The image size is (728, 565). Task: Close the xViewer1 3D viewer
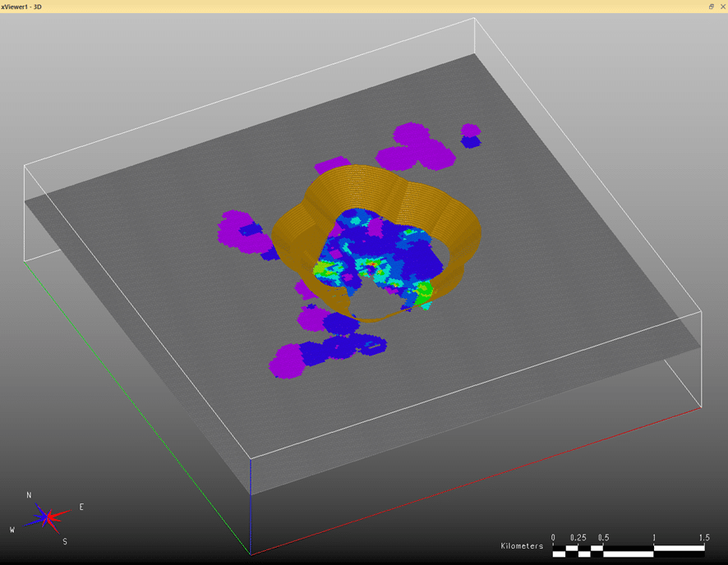(722, 7)
